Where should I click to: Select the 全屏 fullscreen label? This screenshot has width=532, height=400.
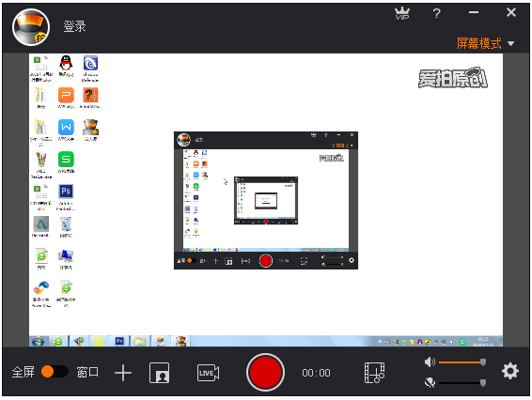23,372
